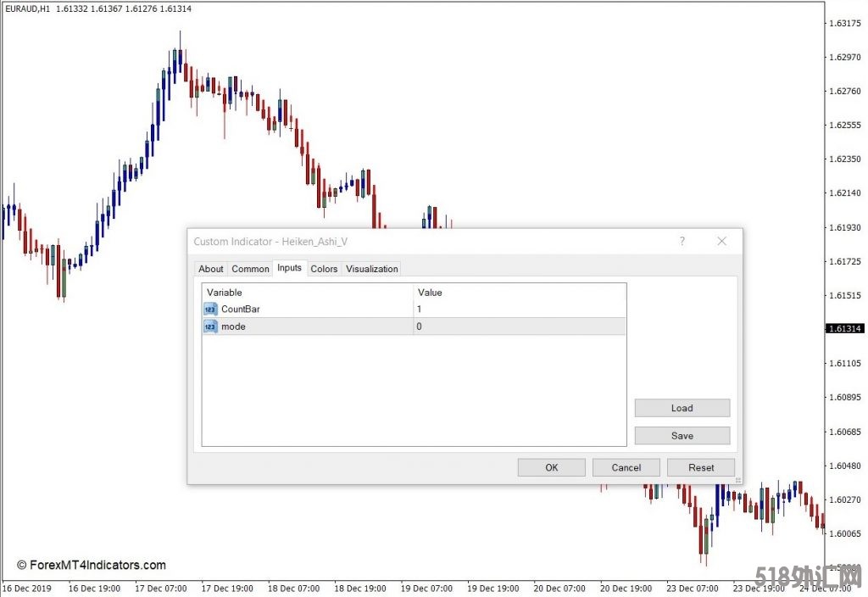Click the Variable column header
The height and width of the screenshot is (597, 868).
point(308,293)
